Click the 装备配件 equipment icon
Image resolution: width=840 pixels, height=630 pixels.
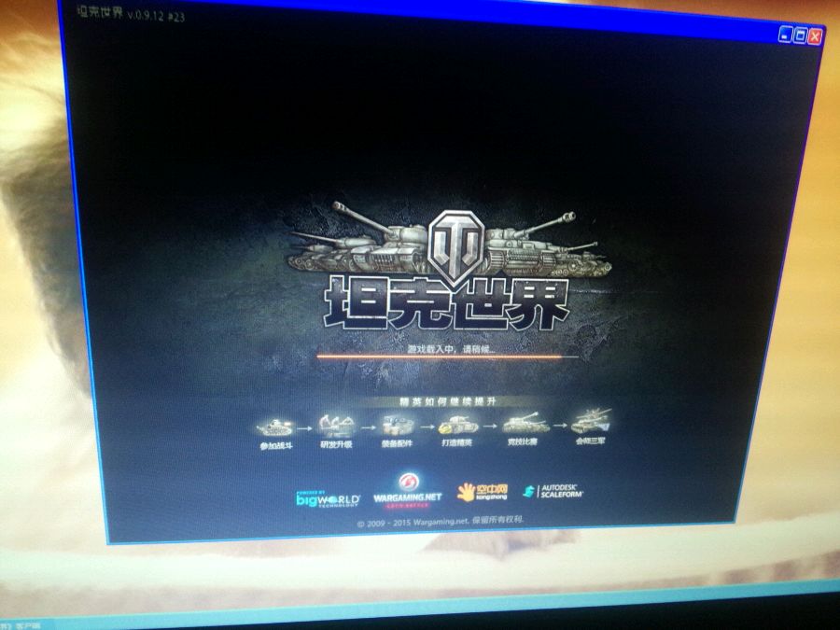397,427
